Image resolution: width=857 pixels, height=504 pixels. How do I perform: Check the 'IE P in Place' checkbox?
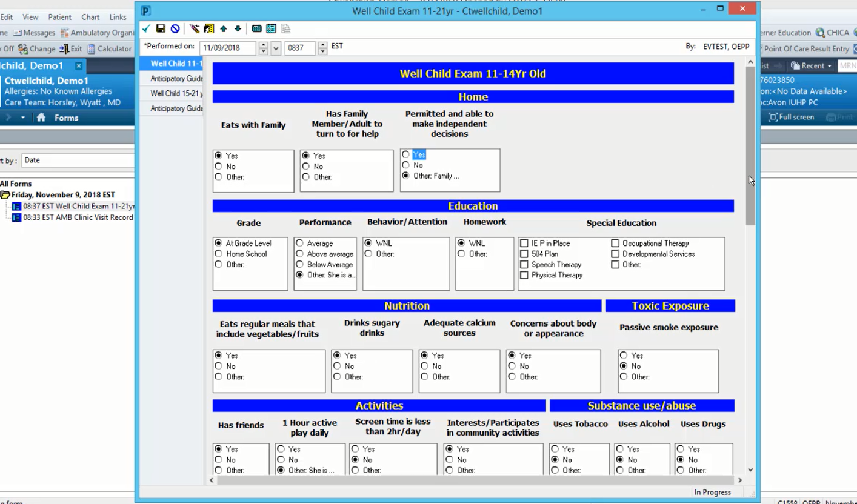(x=524, y=244)
